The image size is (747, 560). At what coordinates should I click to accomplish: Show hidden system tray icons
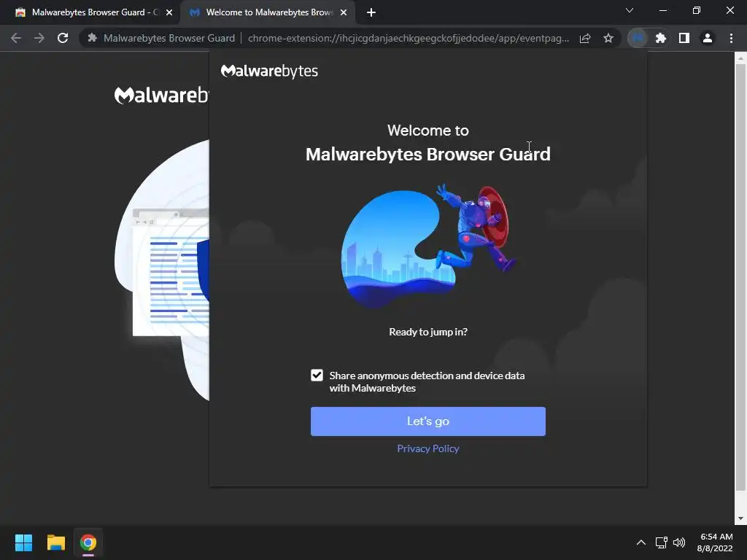[x=641, y=542]
